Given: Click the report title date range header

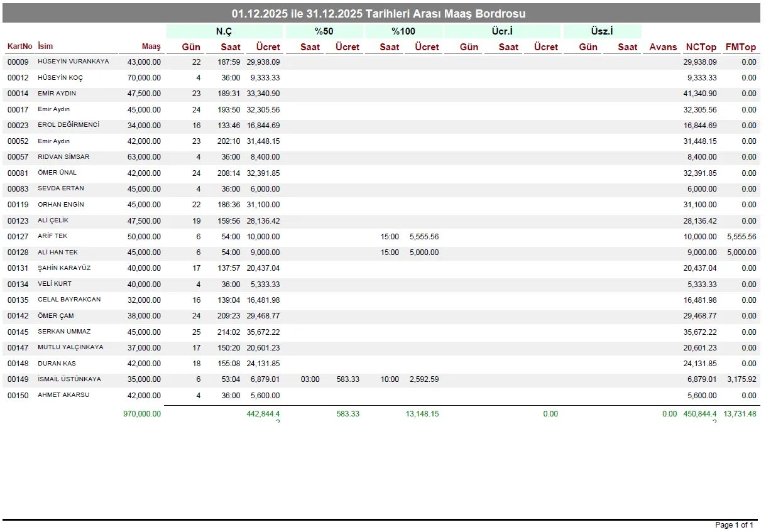Looking at the screenshot, I should point(378,13).
